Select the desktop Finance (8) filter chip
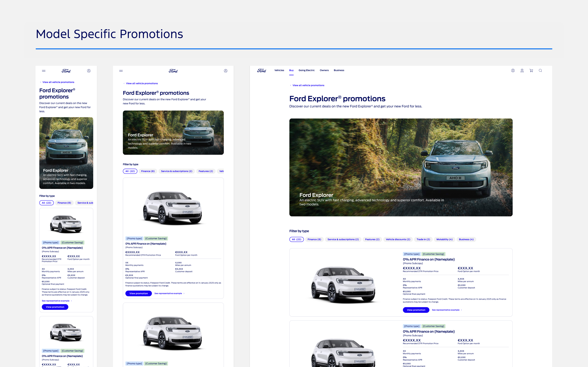This screenshot has width=588, height=367. (x=314, y=239)
